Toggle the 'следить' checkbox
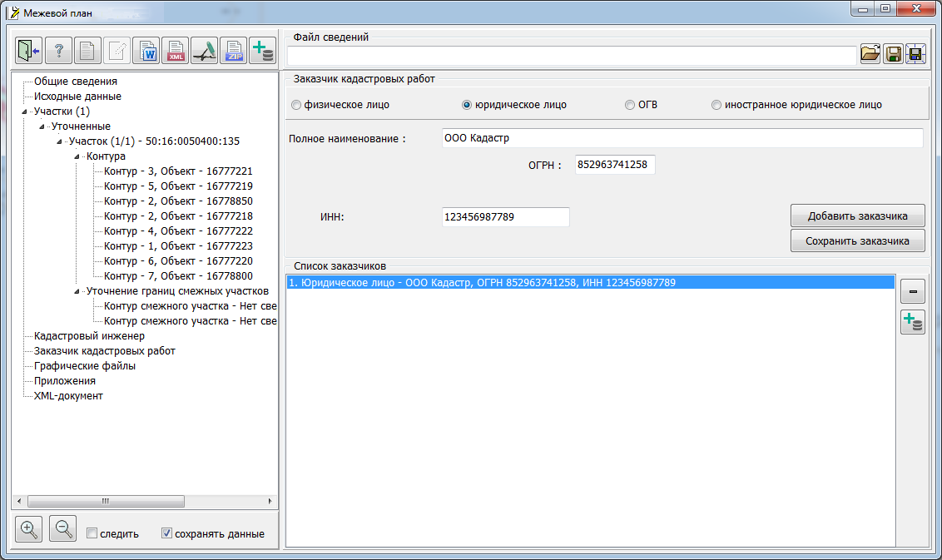942x560 pixels. tap(93, 533)
